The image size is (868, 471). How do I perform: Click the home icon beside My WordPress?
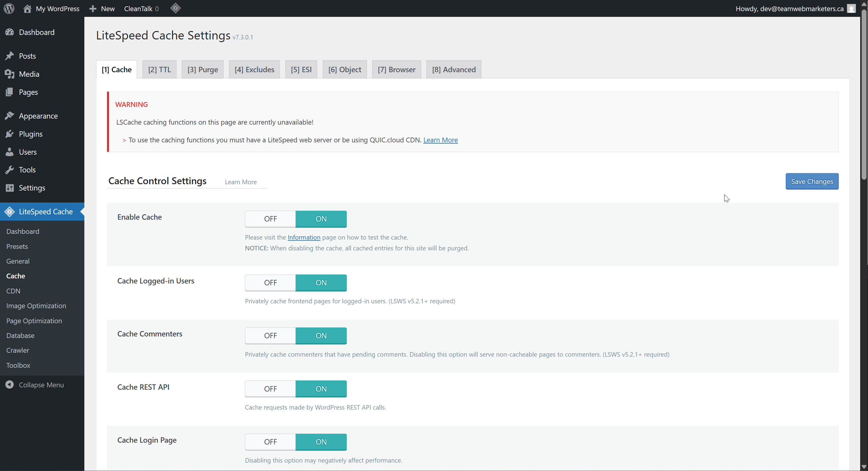point(27,8)
